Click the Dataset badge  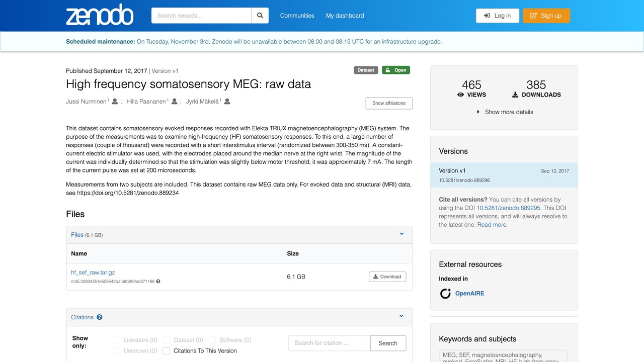pos(366,70)
